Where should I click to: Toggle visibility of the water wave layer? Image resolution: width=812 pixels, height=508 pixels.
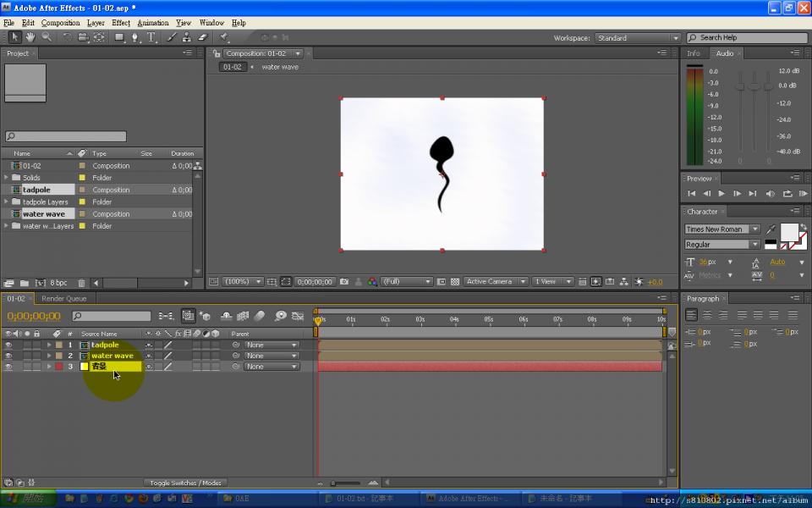click(x=8, y=356)
